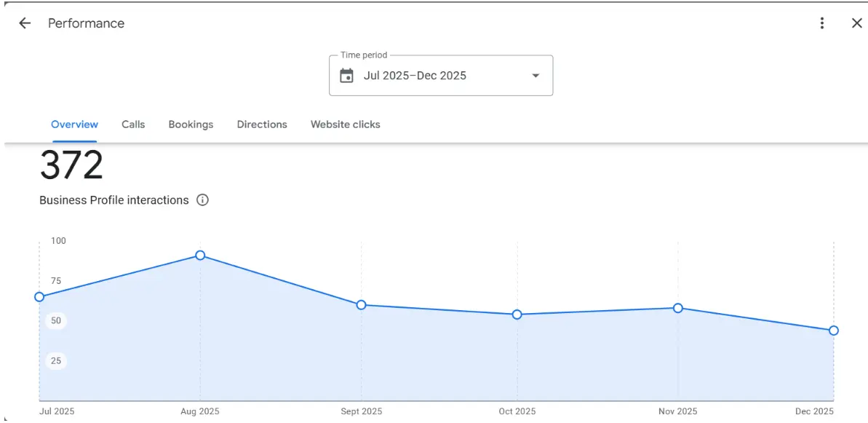The height and width of the screenshot is (423, 868).
Task: Click the calendar icon in Time period
Action: pyautogui.click(x=346, y=76)
